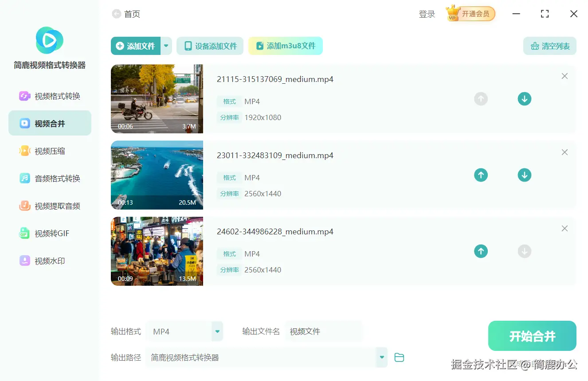Image resolution: width=588 pixels, height=381 pixels.
Task: Click the 音频格式转换 music icon
Action: click(x=24, y=179)
